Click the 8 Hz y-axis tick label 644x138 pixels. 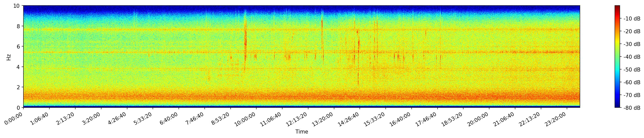pyautogui.click(x=18, y=26)
